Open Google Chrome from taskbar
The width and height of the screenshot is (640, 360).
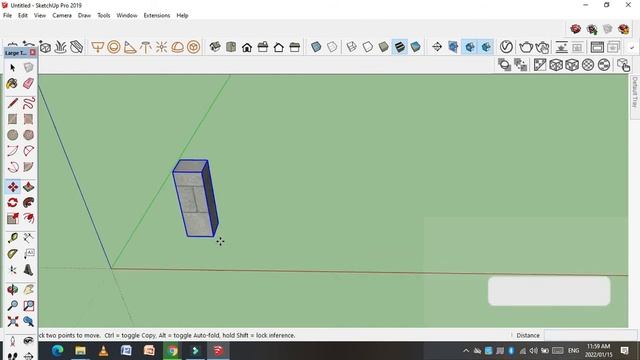[172, 351]
